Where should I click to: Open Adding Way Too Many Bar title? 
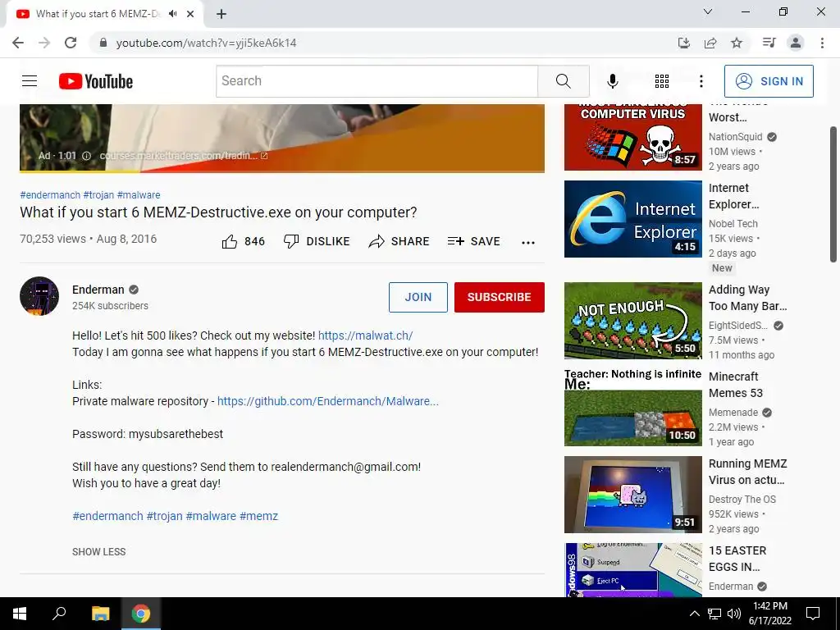click(748, 298)
